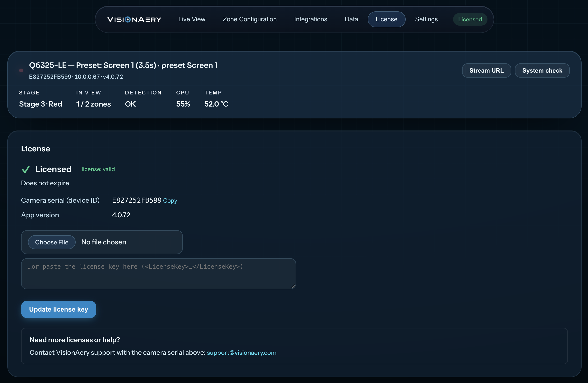This screenshot has width=588, height=383.
Task: Click the 'License' section heading
Action: click(x=35, y=149)
